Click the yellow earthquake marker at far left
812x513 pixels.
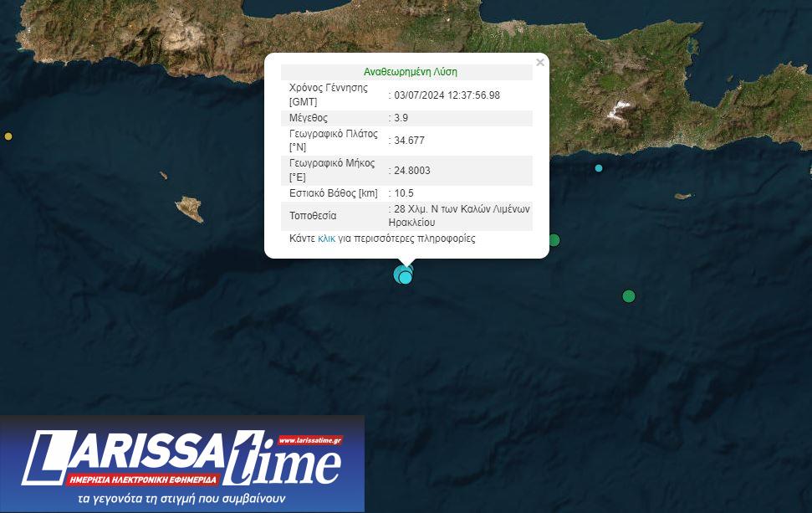click(x=8, y=136)
